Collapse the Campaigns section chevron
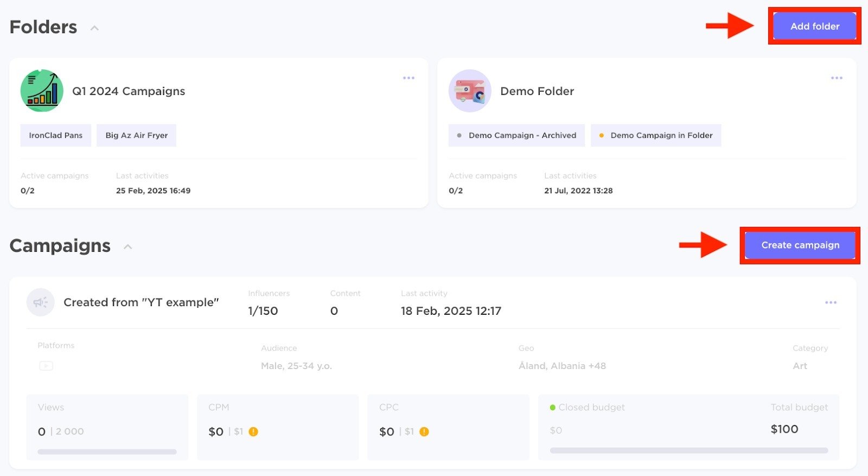This screenshot has height=476, width=868. pyautogui.click(x=128, y=247)
